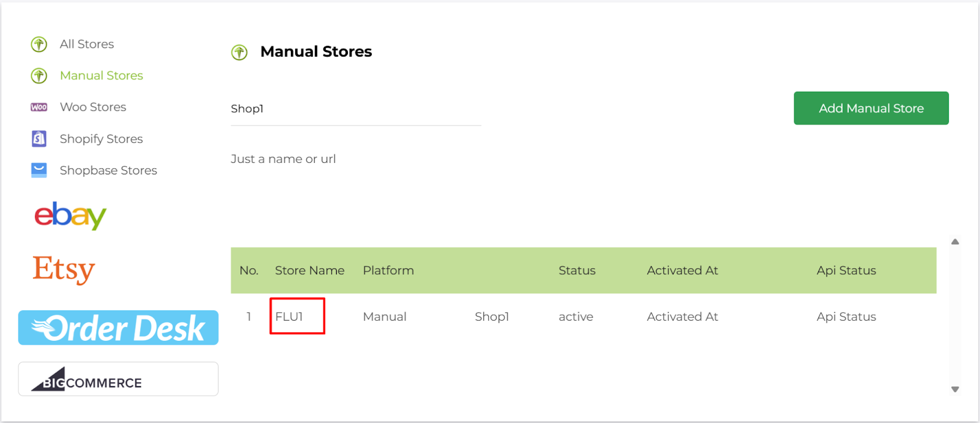980x423 pixels.
Task: Switch to Shopify Stores list
Action: [x=101, y=139]
